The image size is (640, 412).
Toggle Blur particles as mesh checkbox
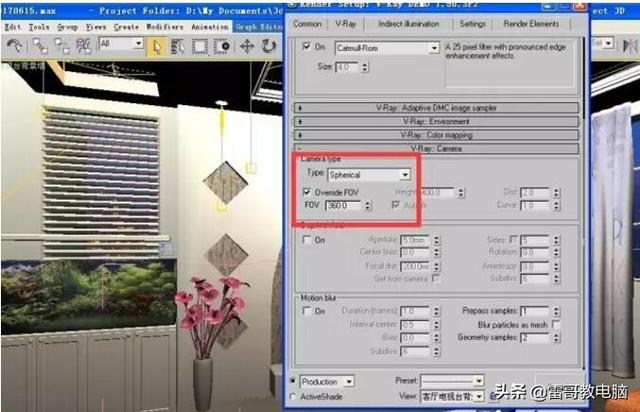(556, 324)
